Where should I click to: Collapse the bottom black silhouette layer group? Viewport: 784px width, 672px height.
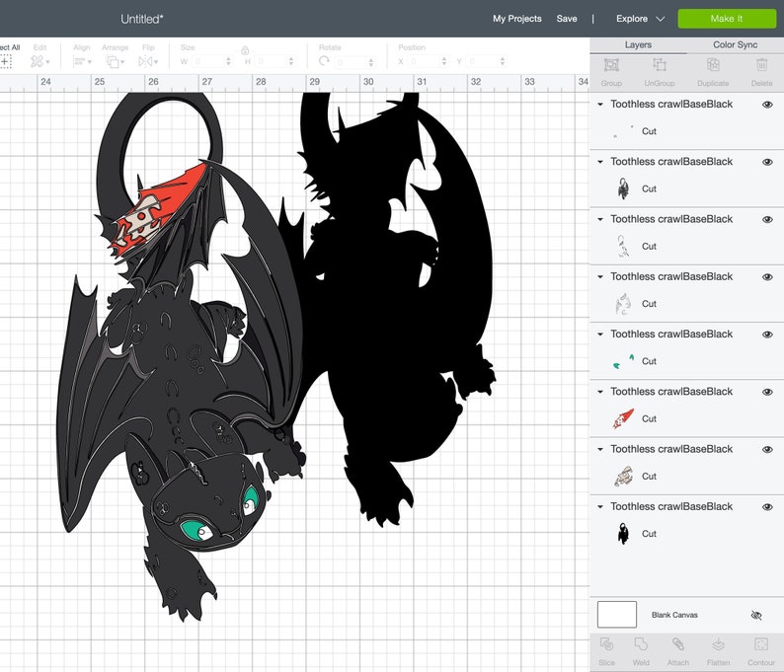click(600, 506)
